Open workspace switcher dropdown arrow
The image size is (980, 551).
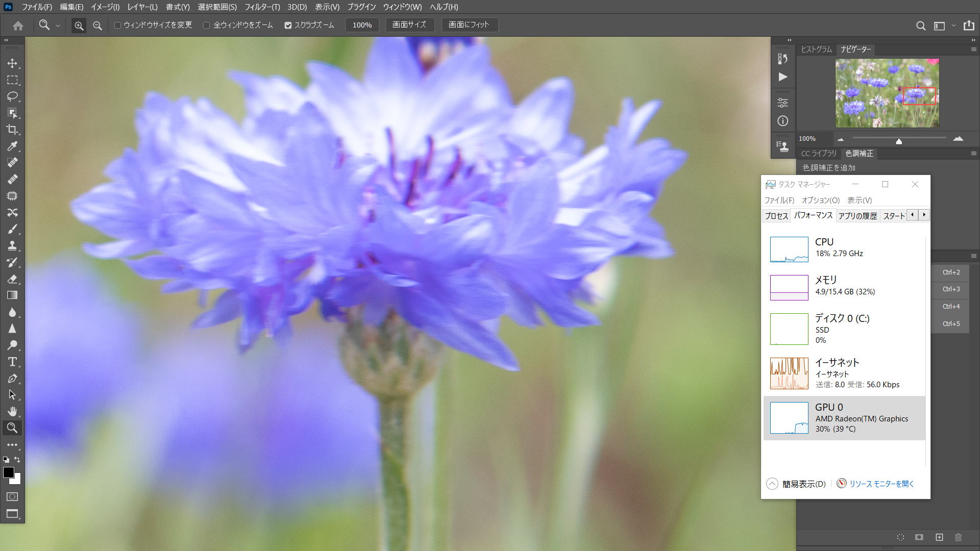(x=953, y=26)
